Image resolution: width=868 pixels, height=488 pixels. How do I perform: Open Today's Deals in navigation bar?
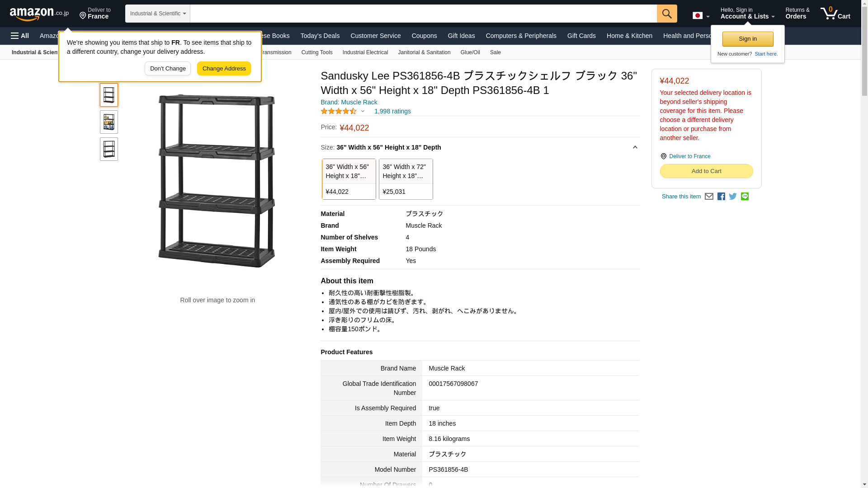tap(320, 36)
